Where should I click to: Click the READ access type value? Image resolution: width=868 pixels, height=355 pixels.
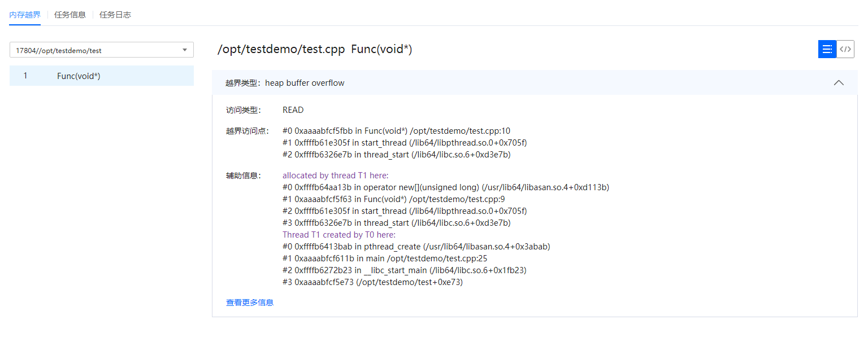293,110
